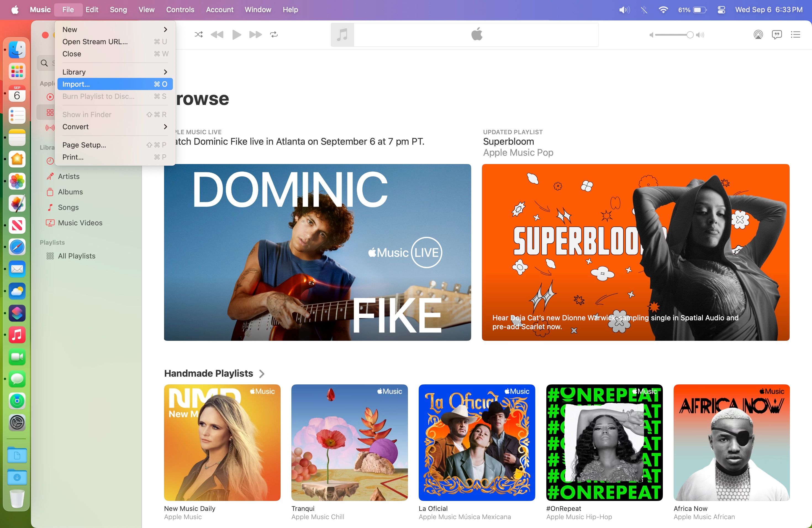Viewport: 812px width, 528px height.
Task: Open the AirPlay streaming picker
Action: pyautogui.click(x=758, y=35)
